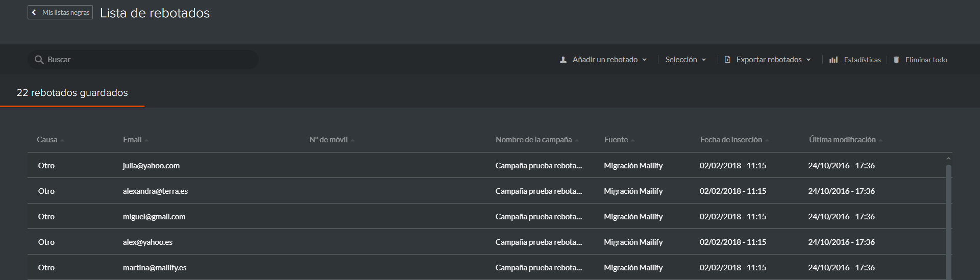Sort by the Email column arrow
The width and height of the screenshot is (980, 280).
(146, 140)
